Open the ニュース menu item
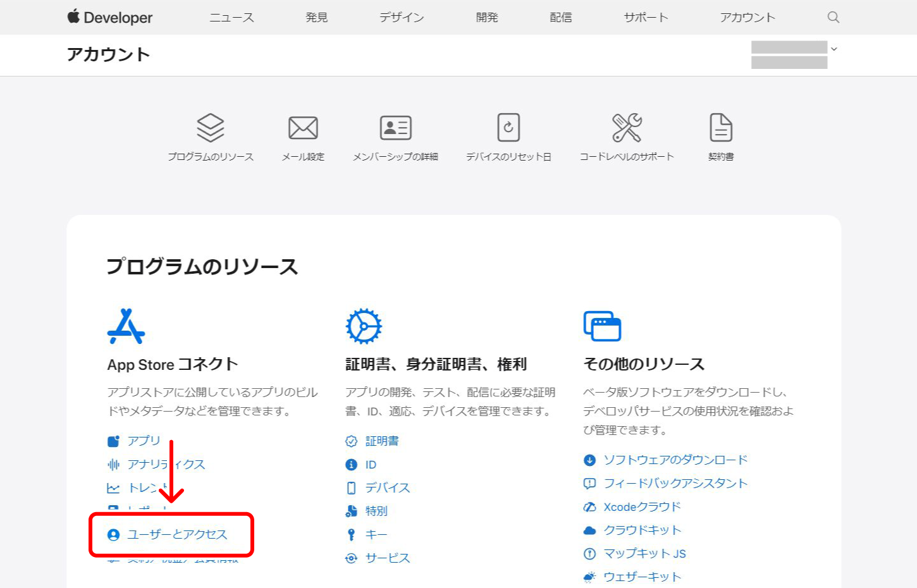917x588 pixels. (231, 18)
